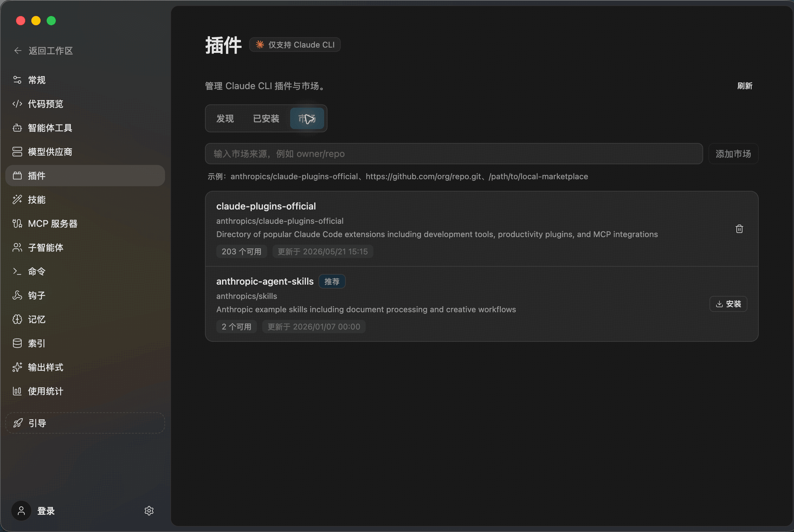Click the 2 个可用 count tag
The height and width of the screenshot is (532, 794).
[x=236, y=327]
